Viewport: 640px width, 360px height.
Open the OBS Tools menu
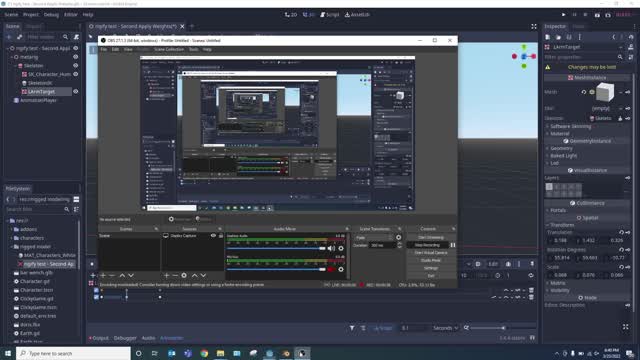[193, 49]
